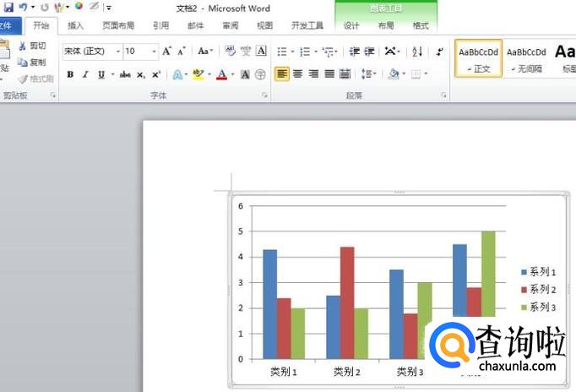Click the 类别 1 axis label

point(283,372)
